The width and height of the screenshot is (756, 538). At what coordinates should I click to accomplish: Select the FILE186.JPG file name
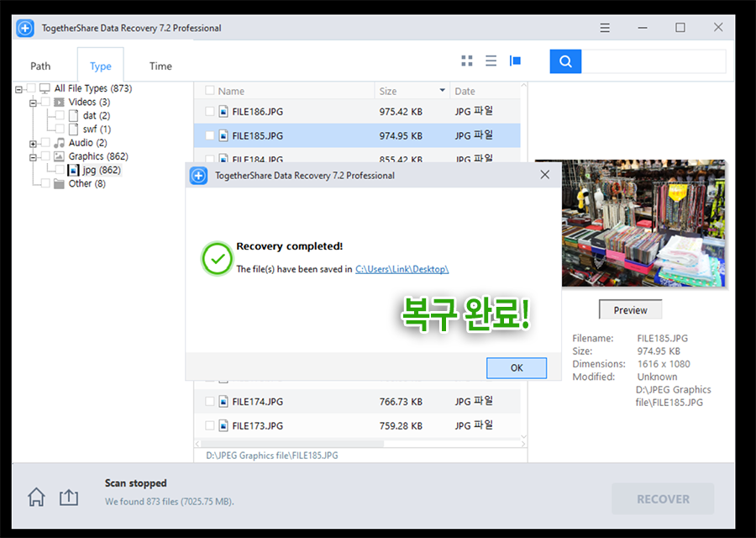(x=258, y=112)
